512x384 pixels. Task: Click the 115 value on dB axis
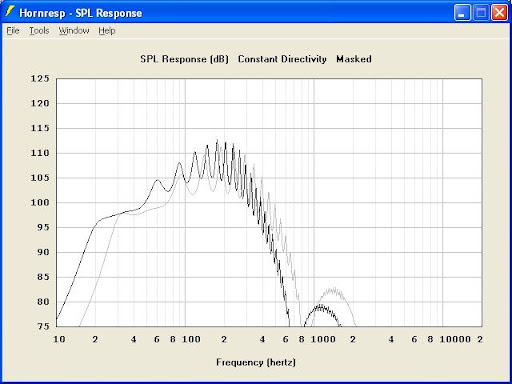(40, 128)
